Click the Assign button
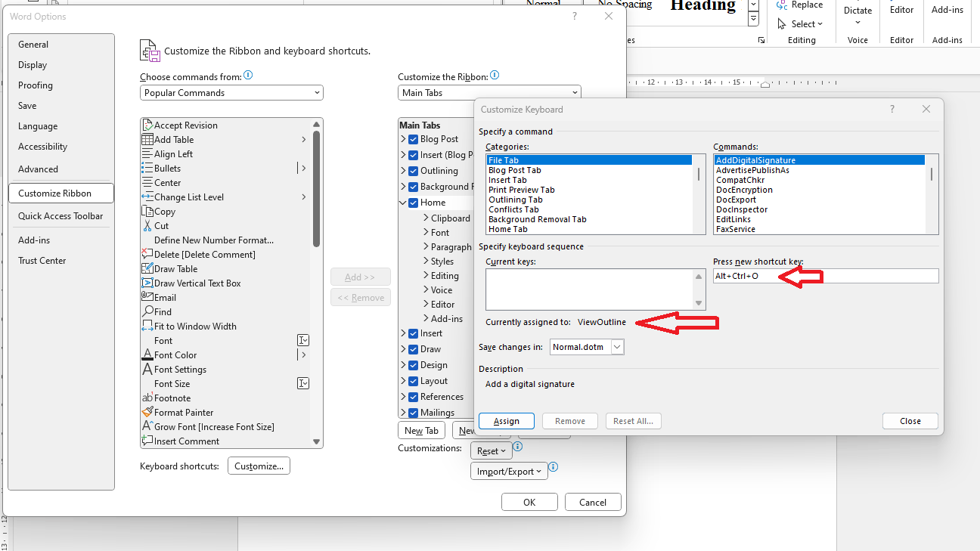This screenshot has width=980, height=551. (507, 421)
